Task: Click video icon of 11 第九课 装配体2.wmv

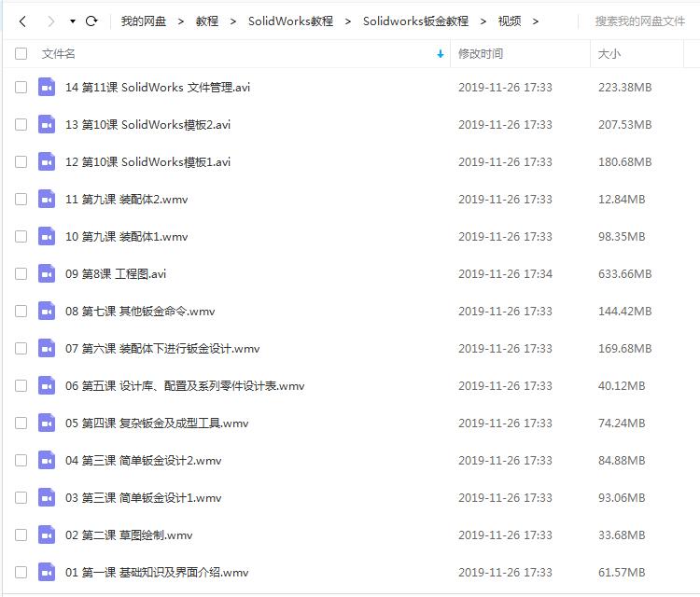Action: point(47,199)
